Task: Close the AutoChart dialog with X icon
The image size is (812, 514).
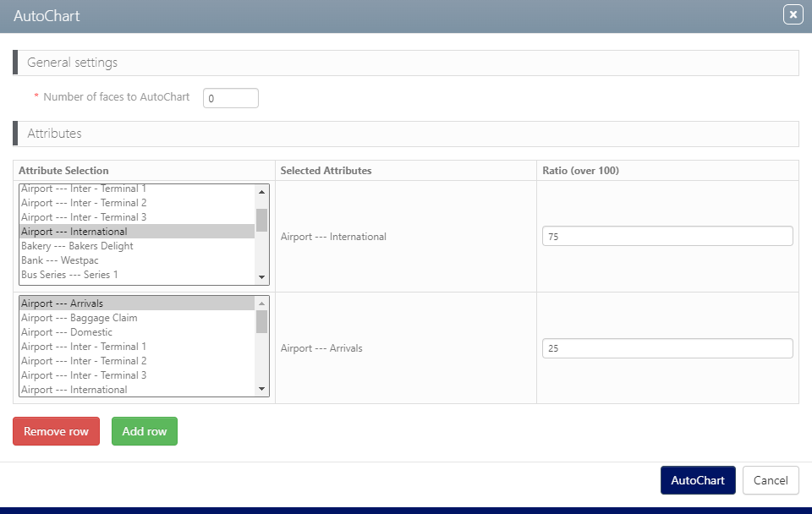Action: pos(793,15)
